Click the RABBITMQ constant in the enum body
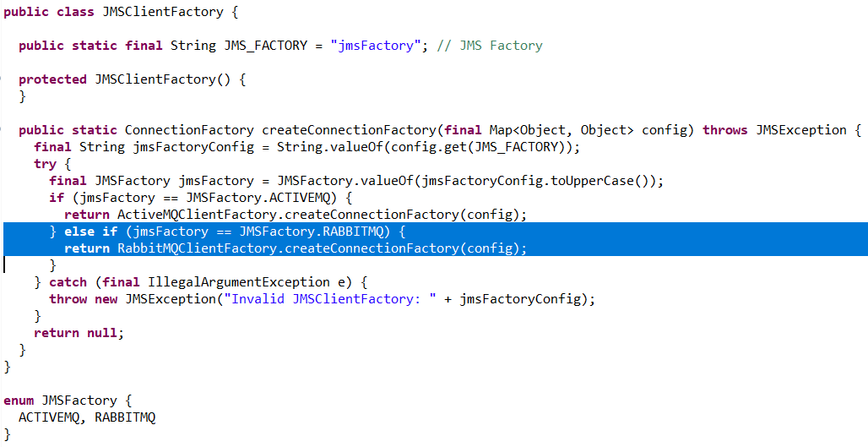This screenshot has height=447, width=868. click(x=125, y=417)
